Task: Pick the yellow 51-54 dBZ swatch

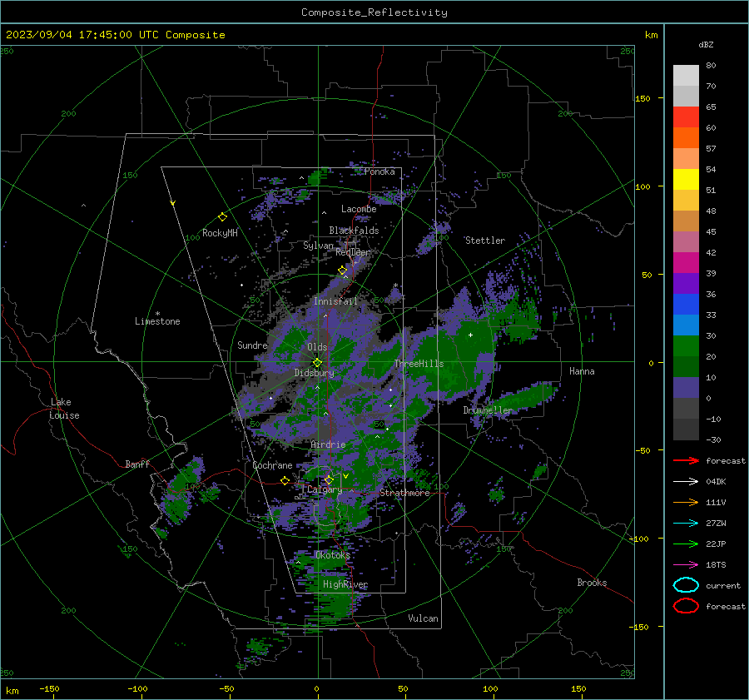Action: (x=686, y=180)
